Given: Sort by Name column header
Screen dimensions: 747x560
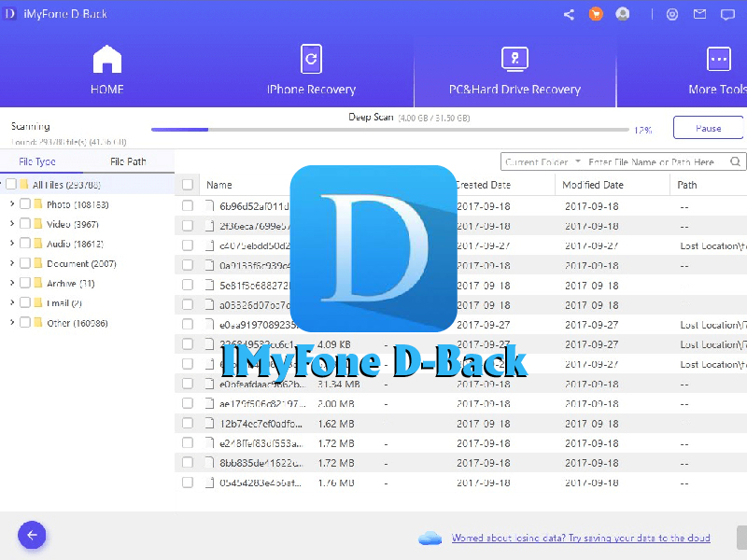Looking at the screenshot, I should click(x=219, y=185).
